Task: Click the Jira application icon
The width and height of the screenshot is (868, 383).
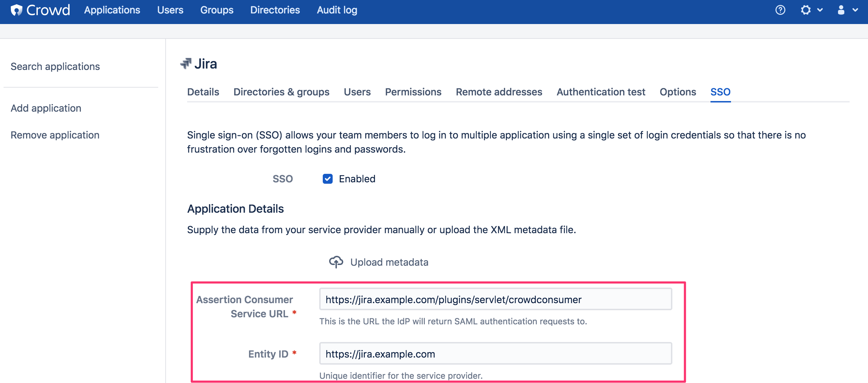Action: [186, 64]
